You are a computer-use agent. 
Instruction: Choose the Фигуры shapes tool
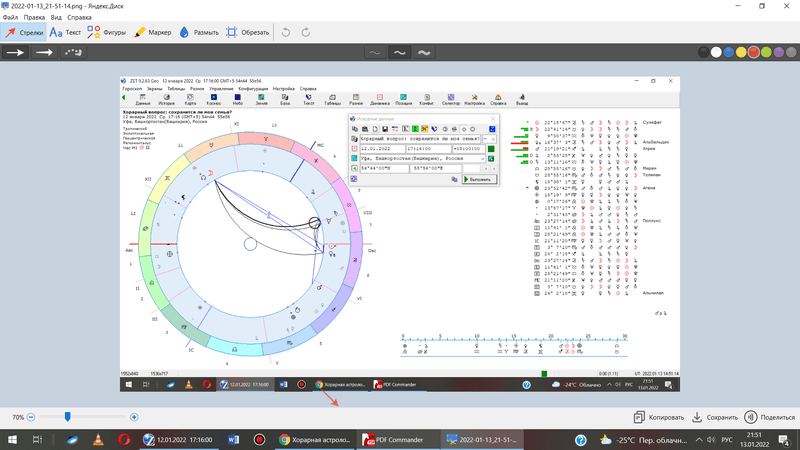pyautogui.click(x=107, y=32)
